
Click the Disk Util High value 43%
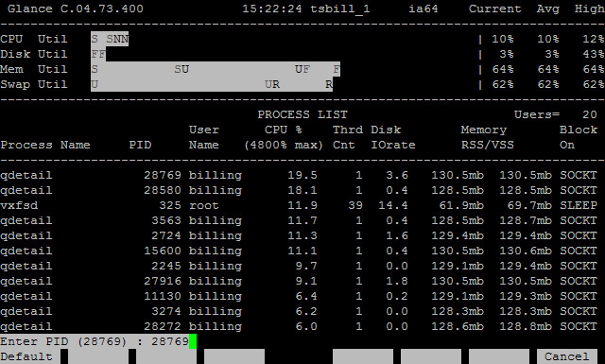tap(594, 54)
